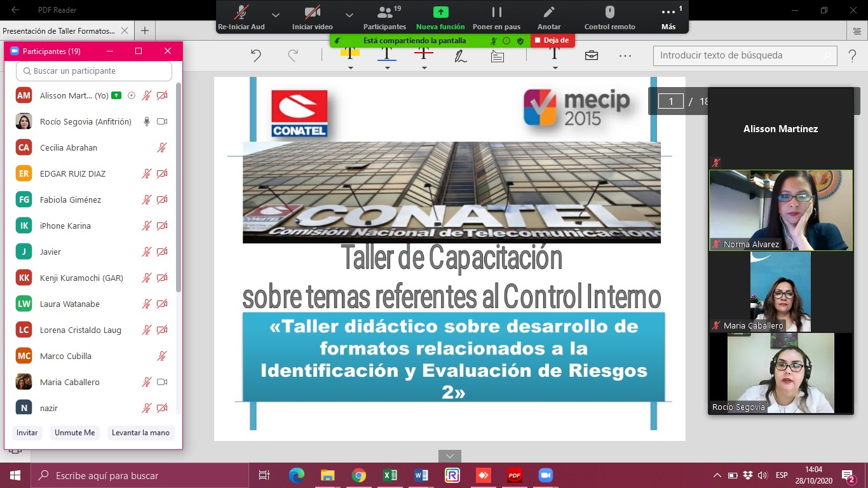The image size is (868, 488).
Task: Click the Control remoto mouse icon
Action: click(x=609, y=12)
